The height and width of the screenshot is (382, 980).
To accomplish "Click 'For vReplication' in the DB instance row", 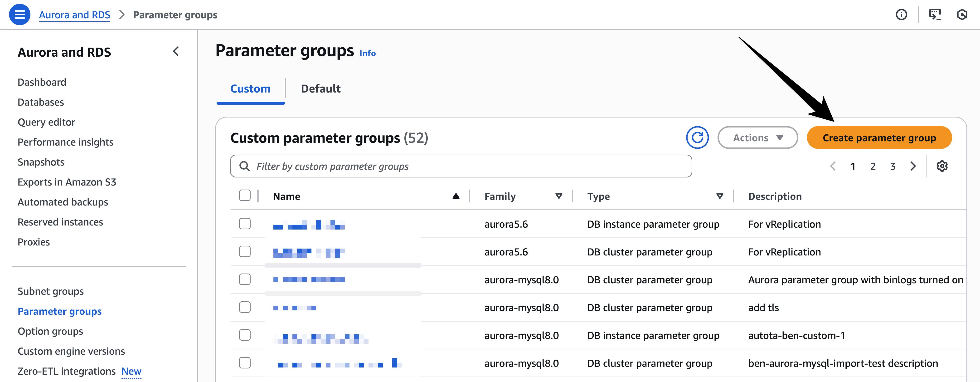I will click(x=785, y=224).
